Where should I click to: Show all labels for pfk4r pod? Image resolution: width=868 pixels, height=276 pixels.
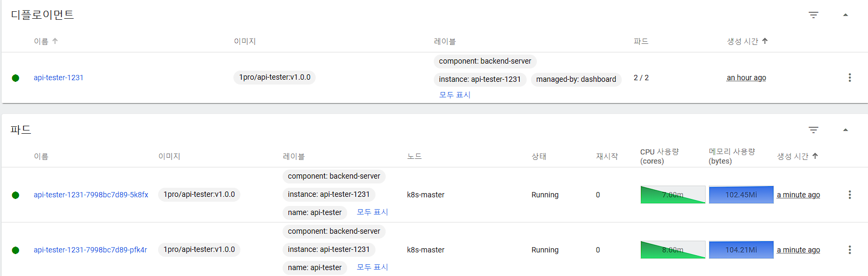tap(372, 267)
